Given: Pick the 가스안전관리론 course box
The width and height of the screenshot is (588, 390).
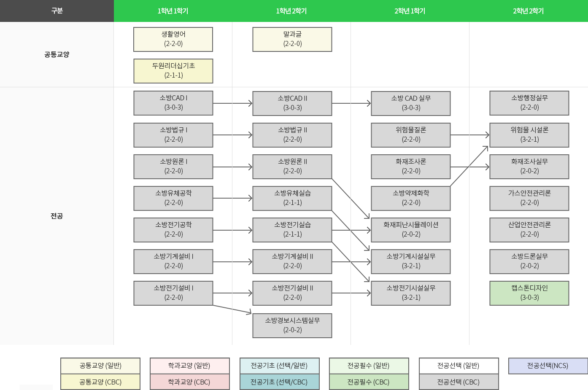Looking at the screenshot, I should [529, 198].
